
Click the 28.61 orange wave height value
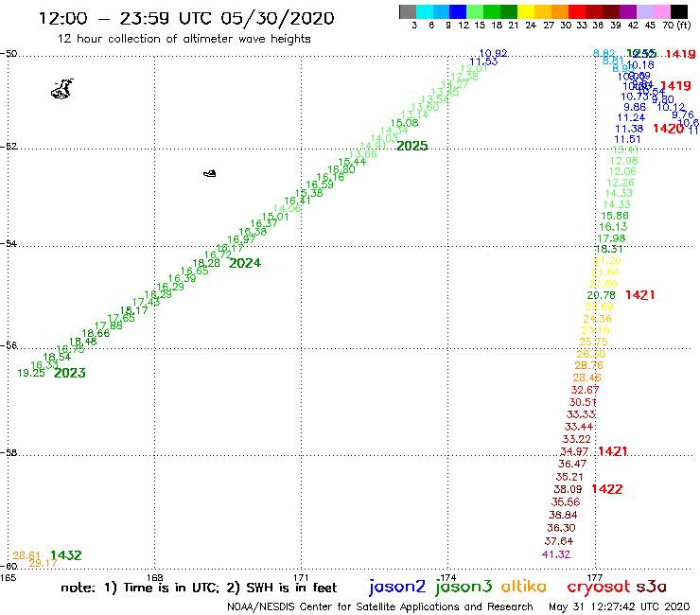[x=26, y=555]
